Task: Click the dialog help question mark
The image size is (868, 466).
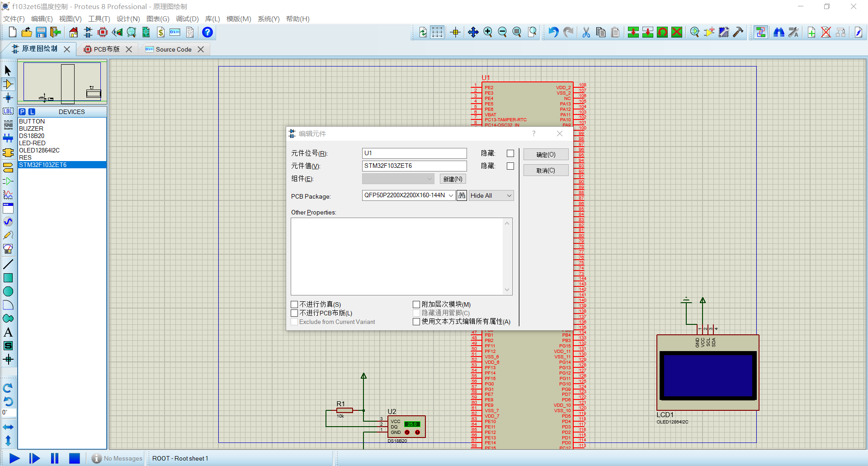Action: point(533,133)
